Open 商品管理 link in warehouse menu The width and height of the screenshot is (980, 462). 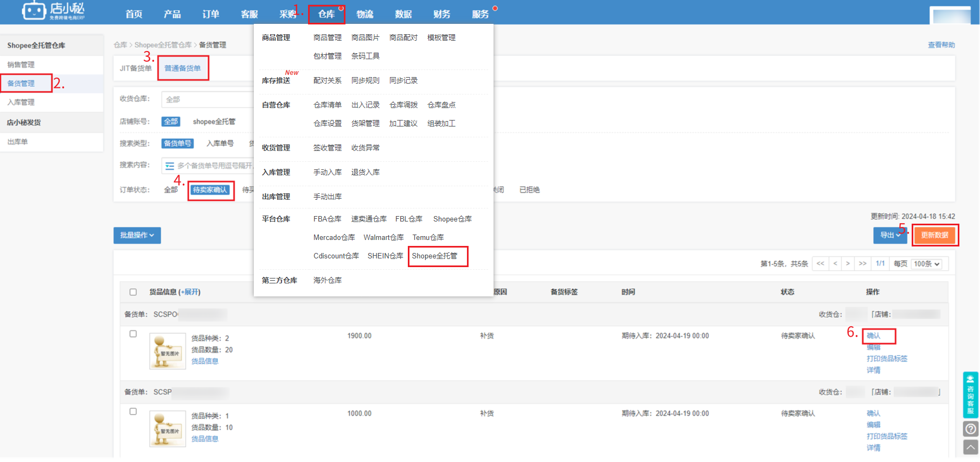tap(328, 37)
